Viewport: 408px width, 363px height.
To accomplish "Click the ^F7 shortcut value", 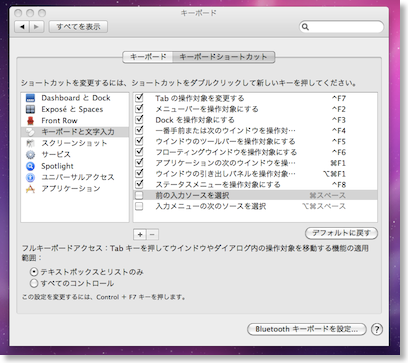I will pos(339,98).
